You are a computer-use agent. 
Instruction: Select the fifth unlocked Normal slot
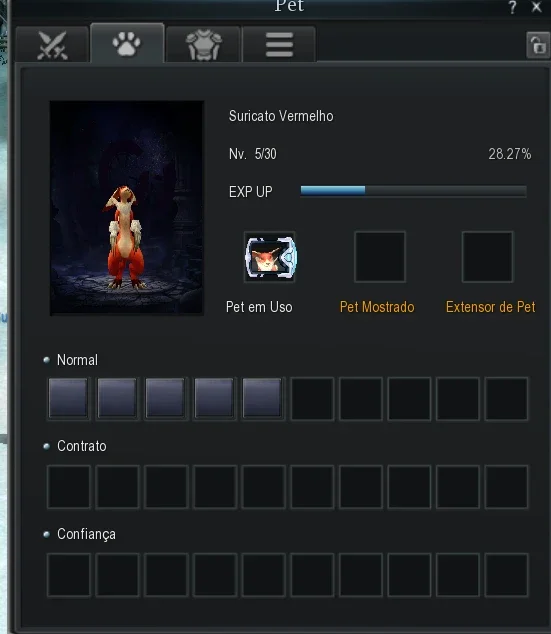click(x=263, y=399)
